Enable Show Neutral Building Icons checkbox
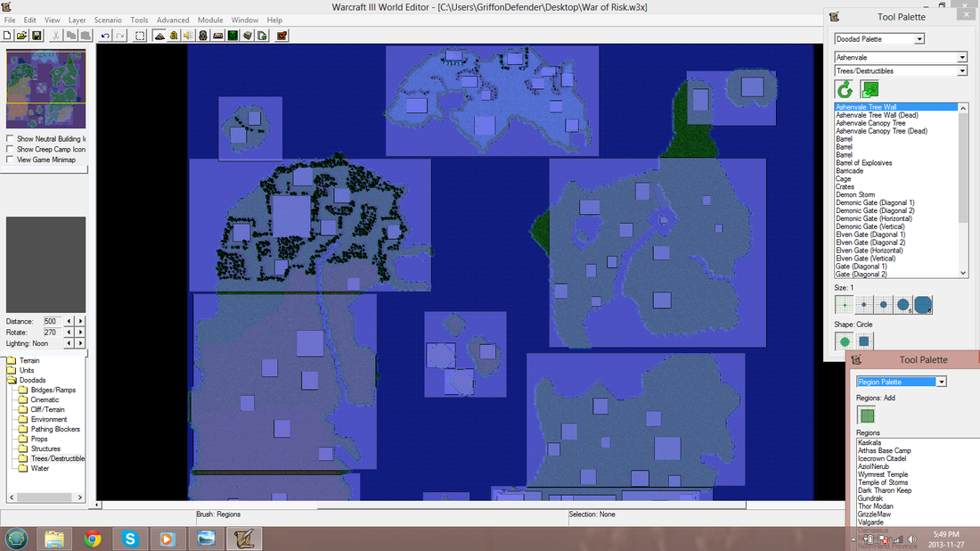This screenshot has width=980, height=551. [x=10, y=139]
